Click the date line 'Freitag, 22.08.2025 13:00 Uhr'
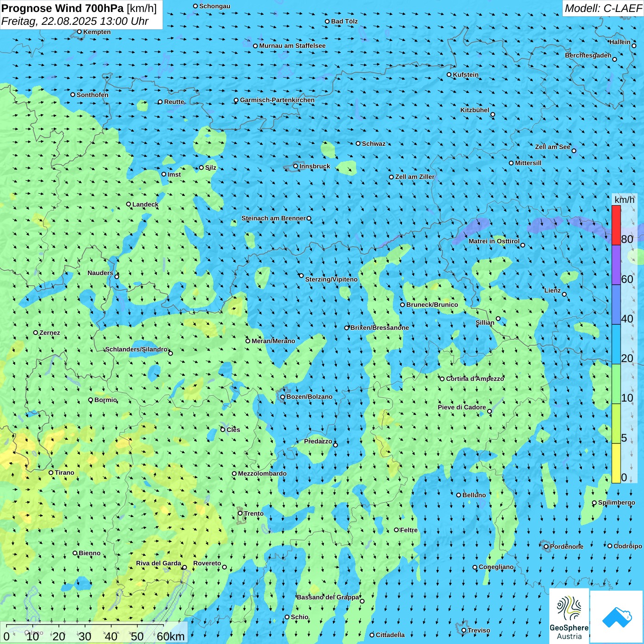The height and width of the screenshot is (644, 644). 75,21
